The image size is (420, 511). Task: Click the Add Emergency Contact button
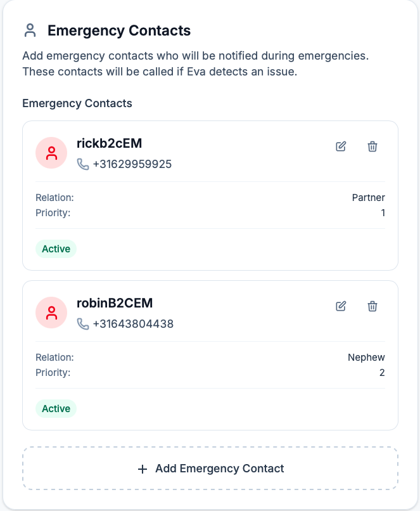210,469
